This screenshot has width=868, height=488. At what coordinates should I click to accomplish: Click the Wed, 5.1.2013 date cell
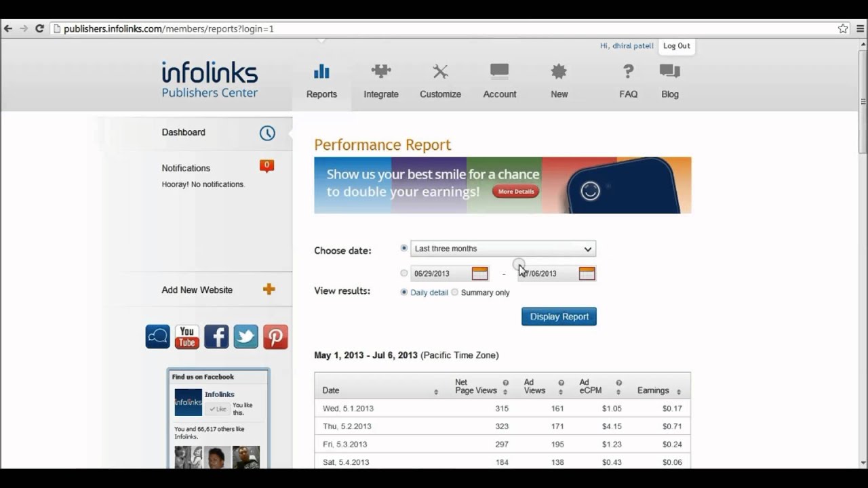(348, 409)
